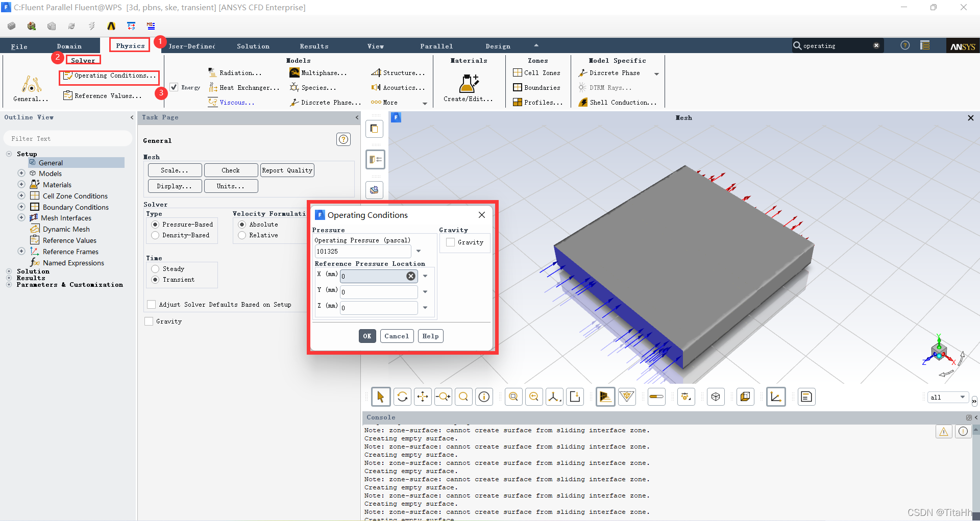Click the Y (mm) reference pressure field
Viewport: 980px width, 521px height.
(x=379, y=292)
